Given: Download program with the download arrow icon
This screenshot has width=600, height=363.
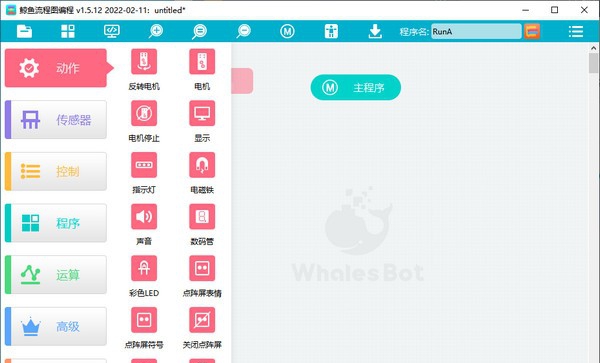Looking at the screenshot, I should [x=375, y=31].
